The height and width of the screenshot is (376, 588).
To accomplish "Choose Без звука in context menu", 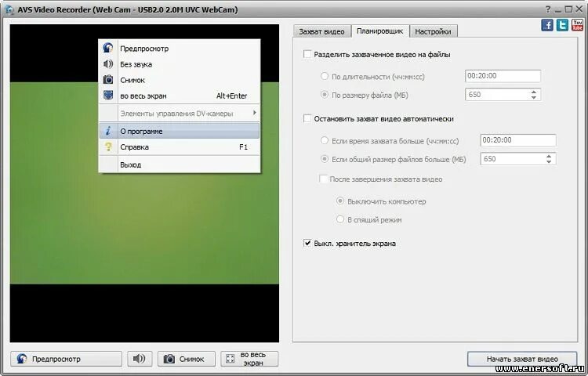I will tap(180, 64).
